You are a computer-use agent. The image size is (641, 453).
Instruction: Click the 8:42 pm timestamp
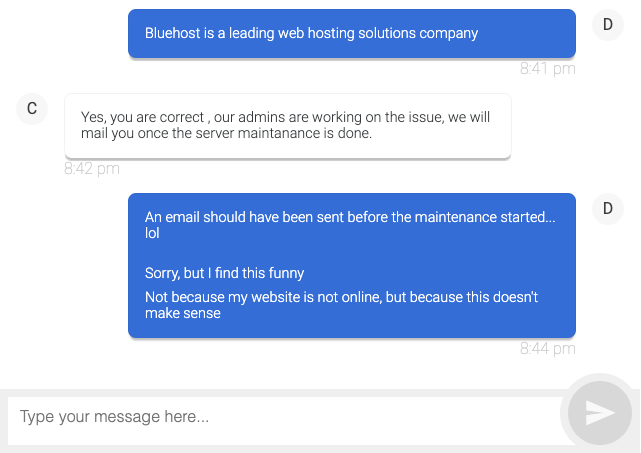click(92, 169)
